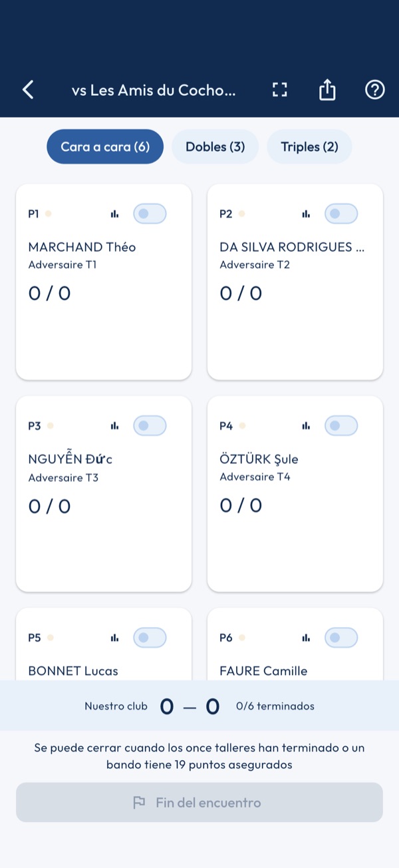Open fullscreen view icon in header
This screenshot has width=399, height=868.
click(280, 90)
